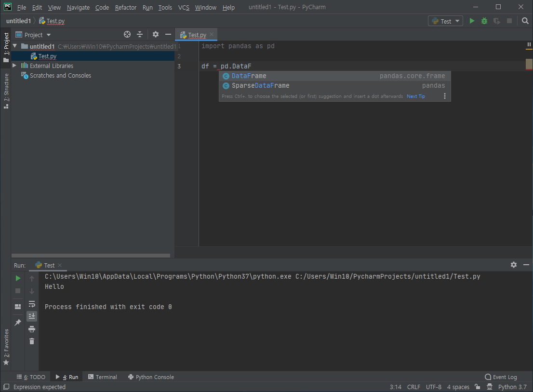Click Project panel horizontal scrollbar
Screen dimensions: 533x392
(91, 256)
